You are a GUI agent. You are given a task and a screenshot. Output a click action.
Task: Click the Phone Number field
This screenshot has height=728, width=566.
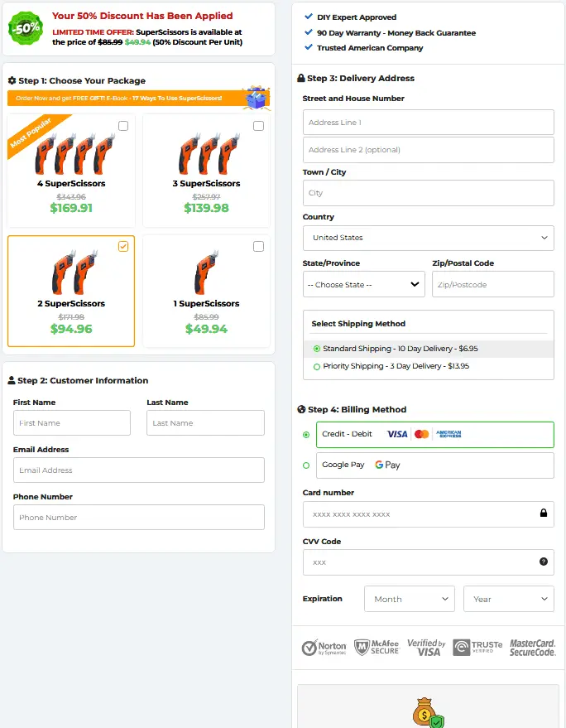pos(139,517)
